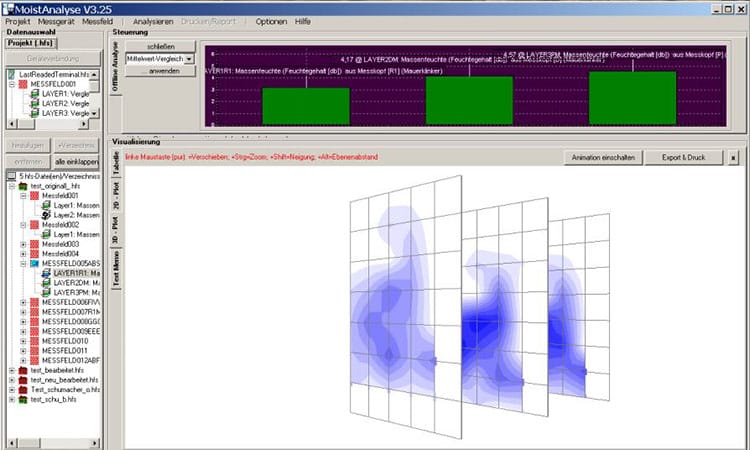Select the LAYER2 icon under MESSFELD001
This screenshot has height=450, width=750.
(35, 104)
